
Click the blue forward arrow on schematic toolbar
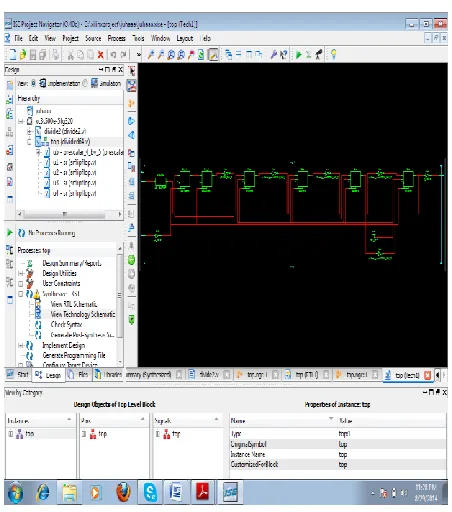[131, 121]
